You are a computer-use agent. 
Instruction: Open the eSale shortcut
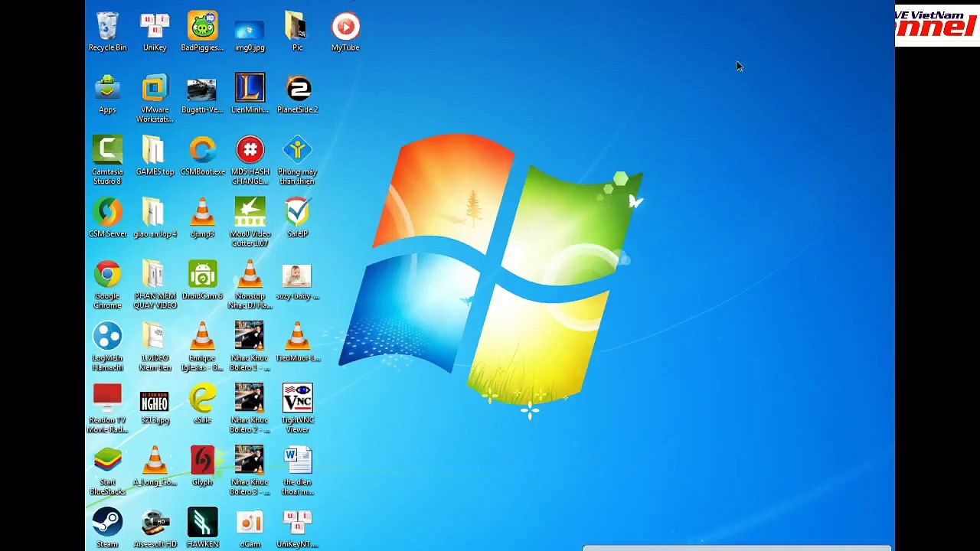coord(202,403)
